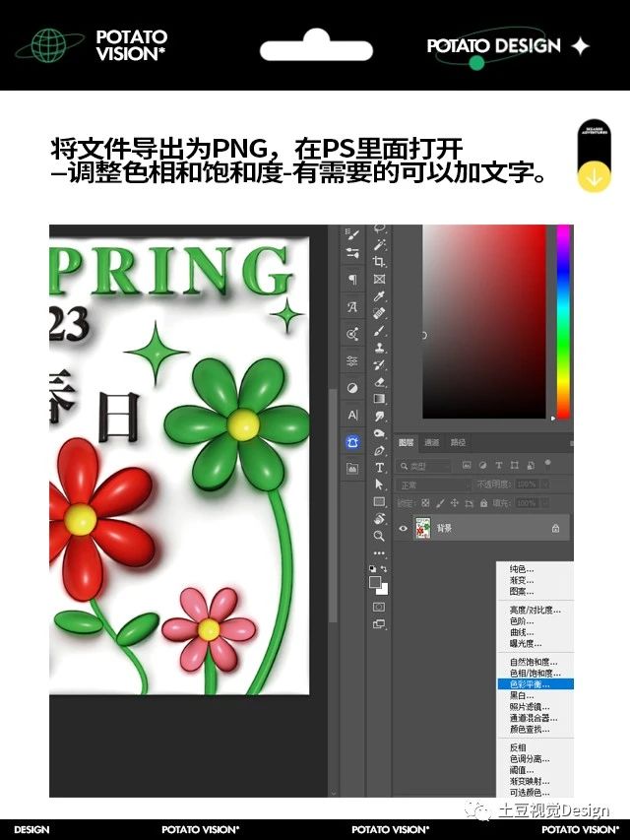Toggle type layer filter
The image size is (630, 840).
coord(499,465)
